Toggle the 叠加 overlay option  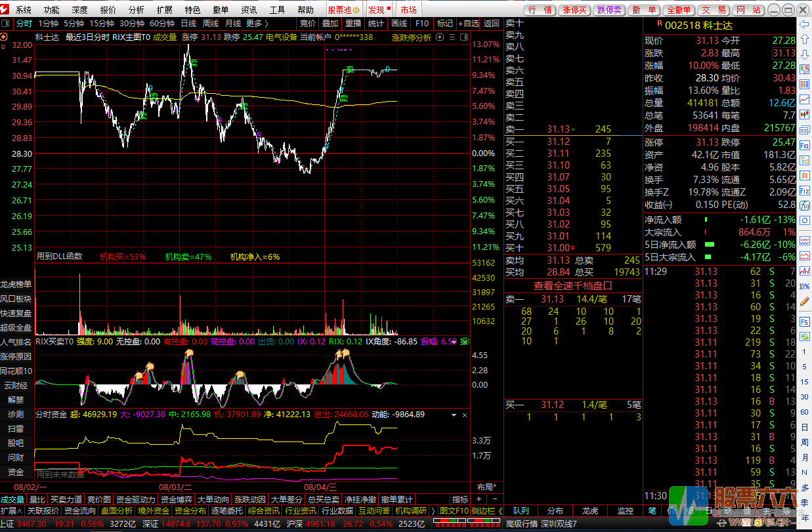[330, 24]
